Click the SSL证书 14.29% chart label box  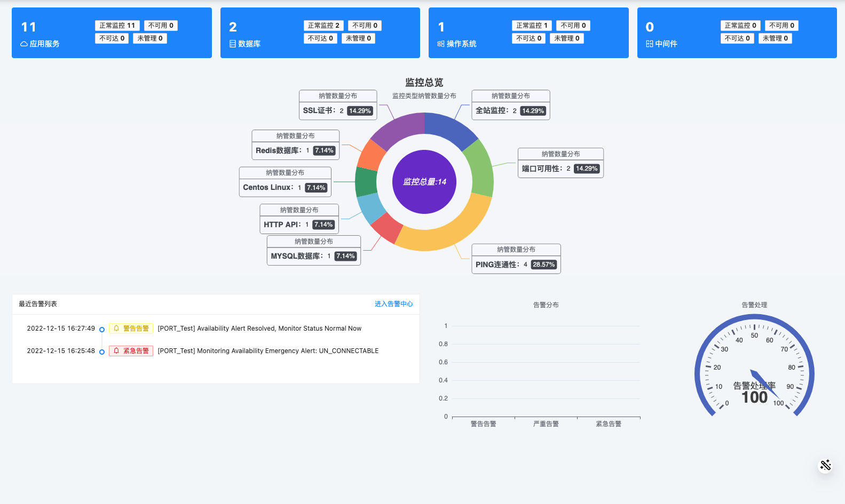(x=338, y=105)
